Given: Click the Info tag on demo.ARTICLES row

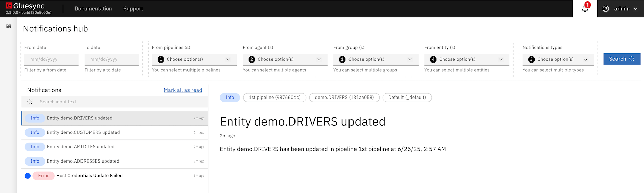Looking at the screenshot, I should tap(35, 147).
